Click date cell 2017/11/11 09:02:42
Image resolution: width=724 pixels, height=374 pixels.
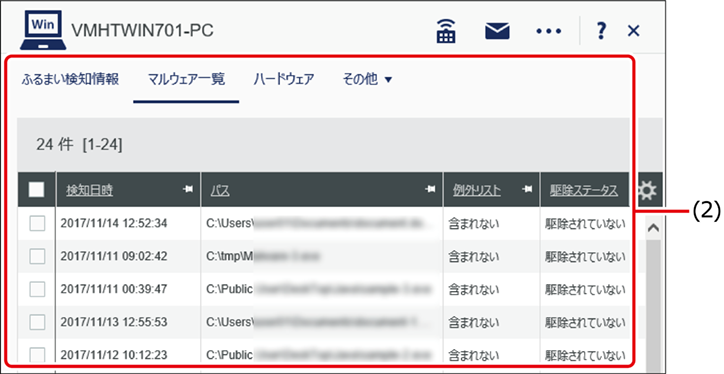pos(114,256)
